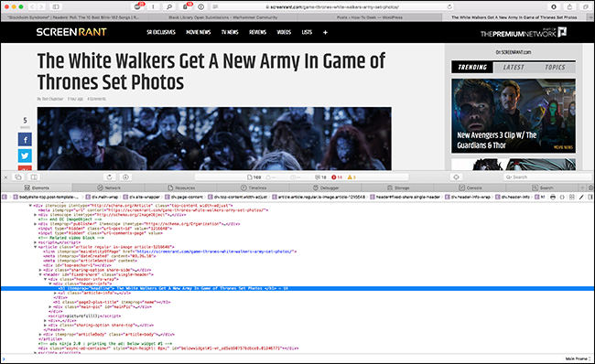Open TV NEWS in site navigation

230,32
